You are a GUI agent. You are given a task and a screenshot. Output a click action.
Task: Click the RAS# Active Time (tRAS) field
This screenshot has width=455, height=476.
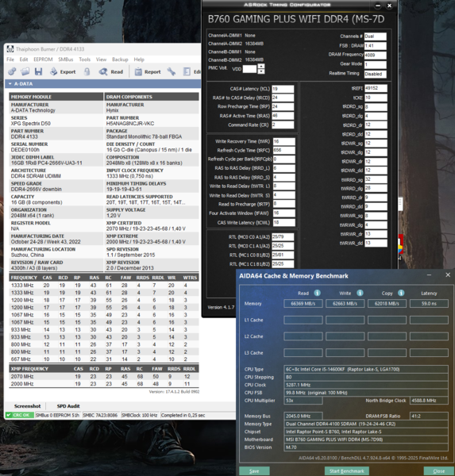click(283, 116)
